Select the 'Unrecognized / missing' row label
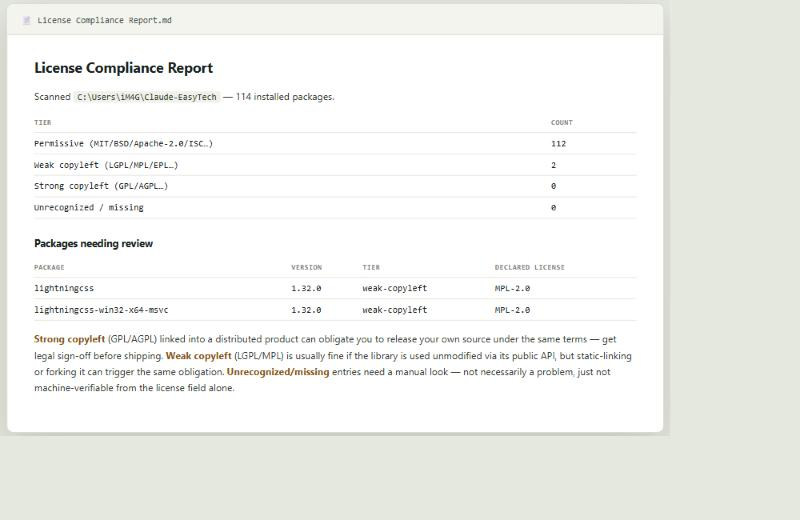Screen dimensions: 800x520 [89, 208]
